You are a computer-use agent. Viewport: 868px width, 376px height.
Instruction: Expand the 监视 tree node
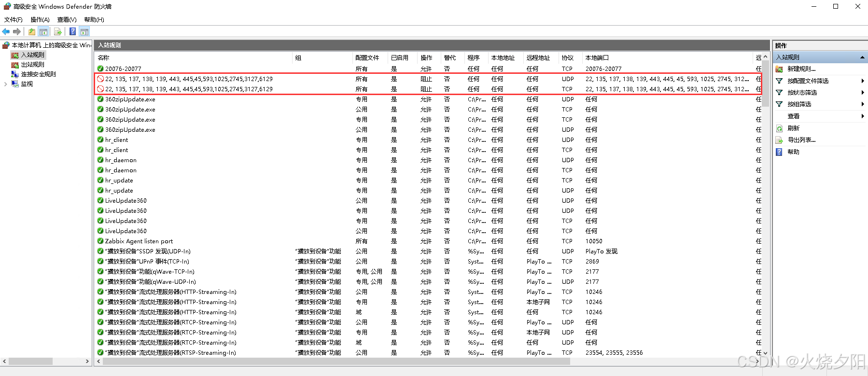point(5,84)
